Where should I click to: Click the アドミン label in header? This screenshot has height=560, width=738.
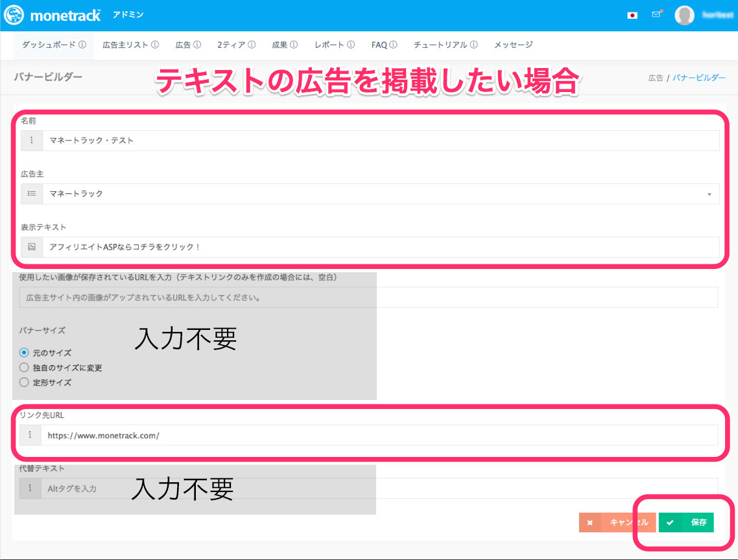click(x=128, y=15)
